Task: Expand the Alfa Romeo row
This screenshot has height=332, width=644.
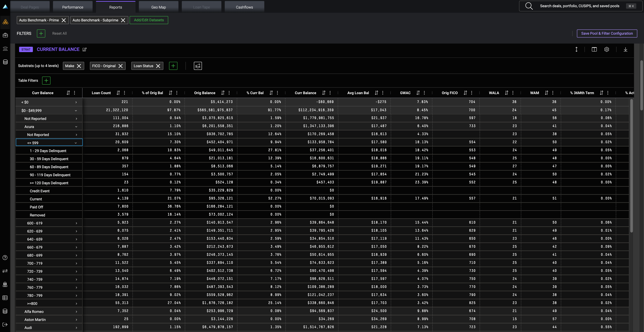Action: point(76,312)
